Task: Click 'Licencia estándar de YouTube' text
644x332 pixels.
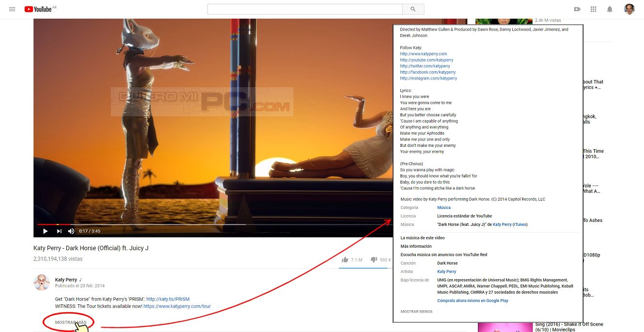Action: click(464, 216)
